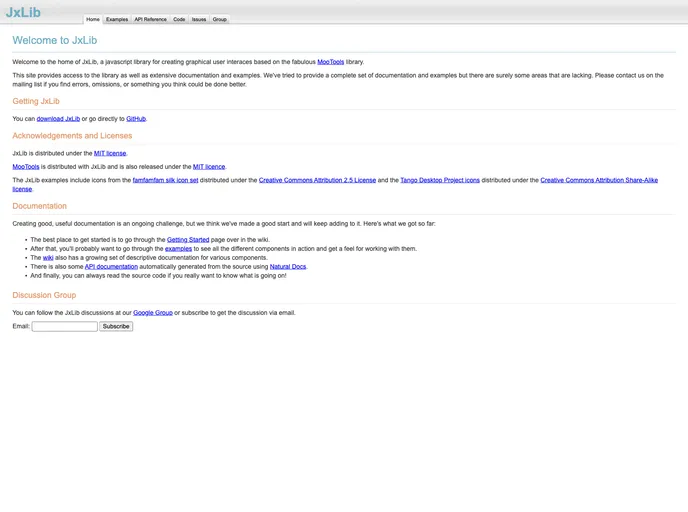This screenshot has height=512, width=688.
Task: Click Tango Desktop Project icons link
Action: (x=440, y=180)
